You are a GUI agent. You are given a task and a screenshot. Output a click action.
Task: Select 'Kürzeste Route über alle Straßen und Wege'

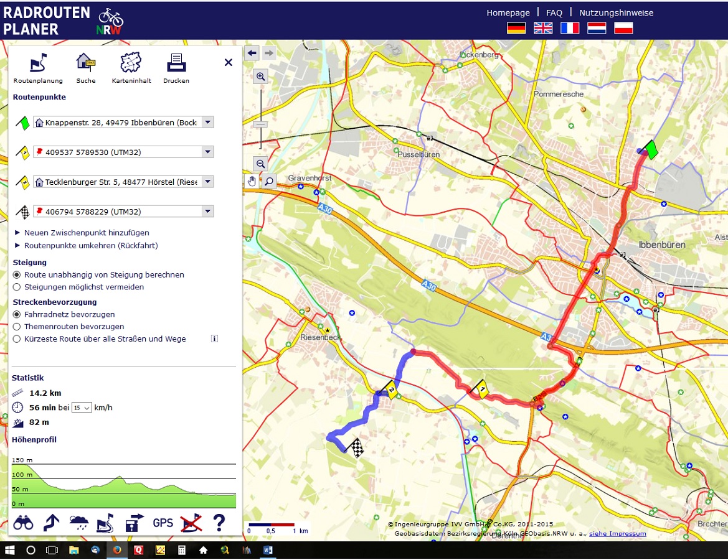click(17, 339)
